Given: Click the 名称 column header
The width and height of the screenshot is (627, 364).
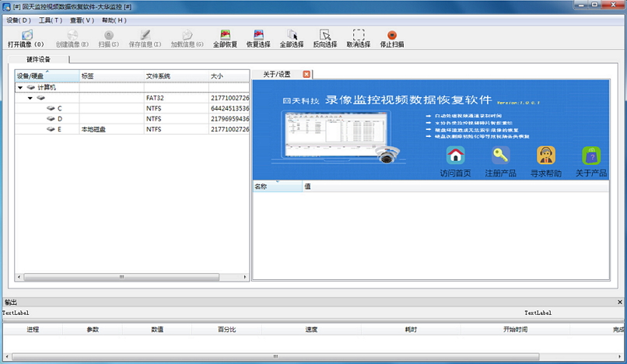Looking at the screenshot, I should pos(278,187).
